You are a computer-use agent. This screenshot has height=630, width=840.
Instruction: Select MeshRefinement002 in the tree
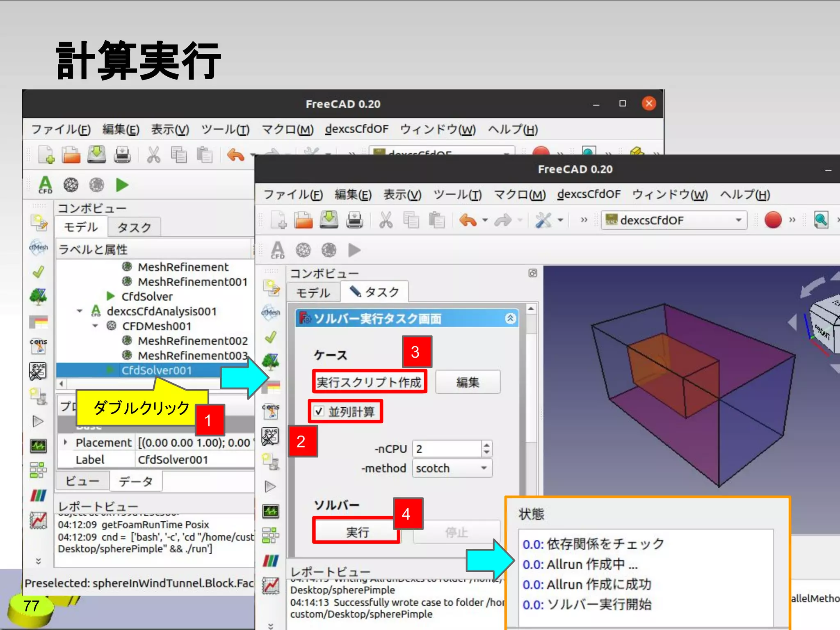point(193,340)
